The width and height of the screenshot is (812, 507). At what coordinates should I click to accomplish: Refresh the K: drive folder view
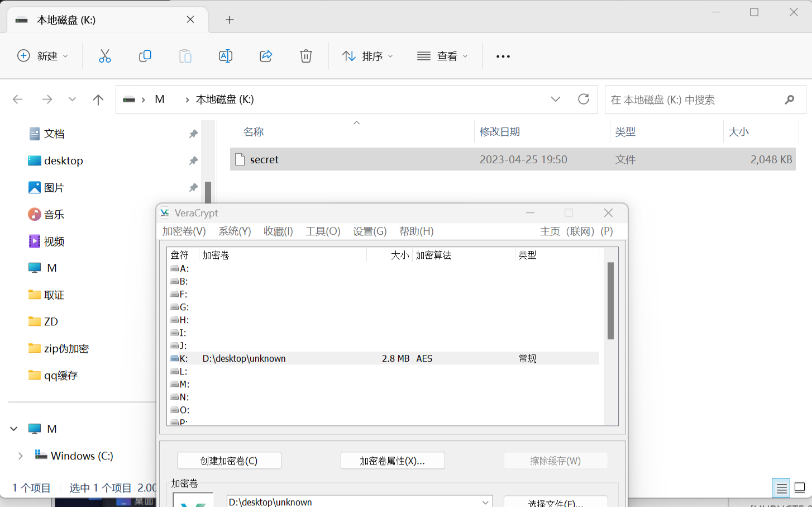(584, 99)
